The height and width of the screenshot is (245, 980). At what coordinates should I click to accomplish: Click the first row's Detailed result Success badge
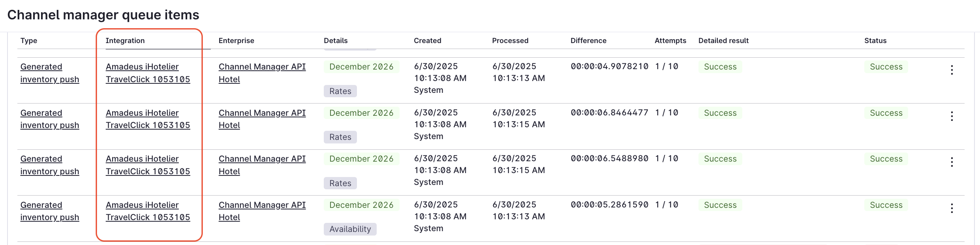[720, 67]
